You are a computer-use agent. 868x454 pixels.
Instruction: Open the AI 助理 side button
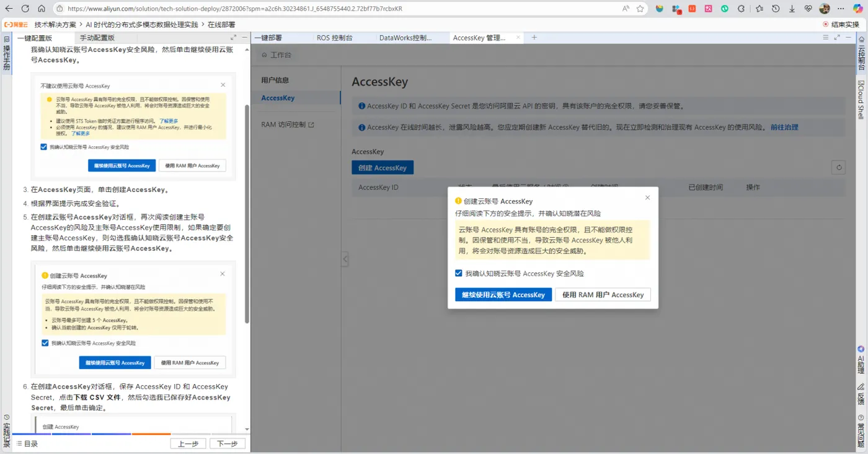(861, 360)
